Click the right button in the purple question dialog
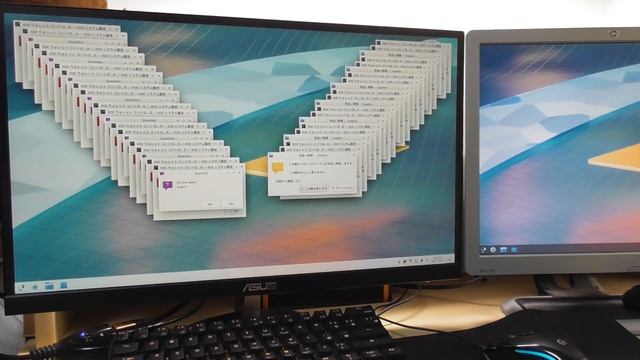The height and width of the screenshot is (360, 640). (x=231, y=204)
